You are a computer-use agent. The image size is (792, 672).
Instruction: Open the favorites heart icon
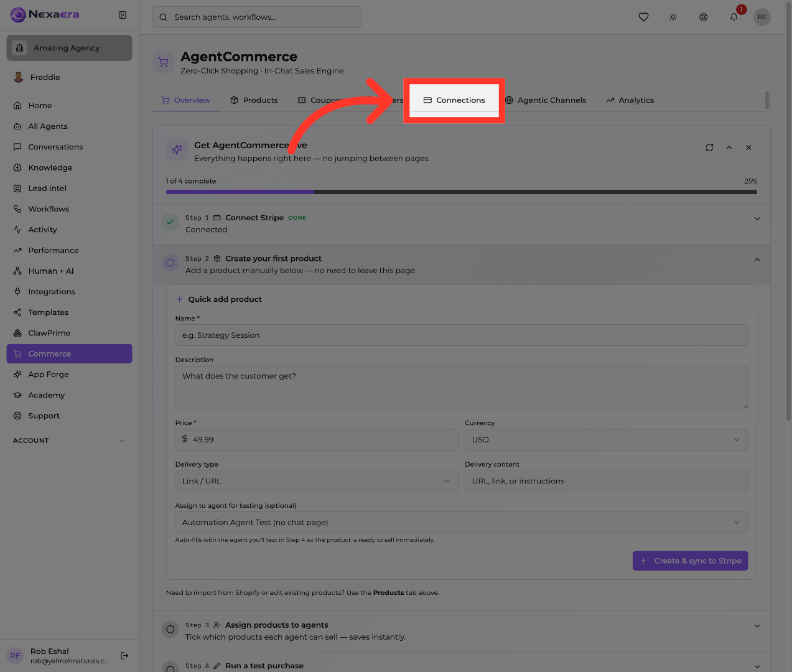pos(643,17)
